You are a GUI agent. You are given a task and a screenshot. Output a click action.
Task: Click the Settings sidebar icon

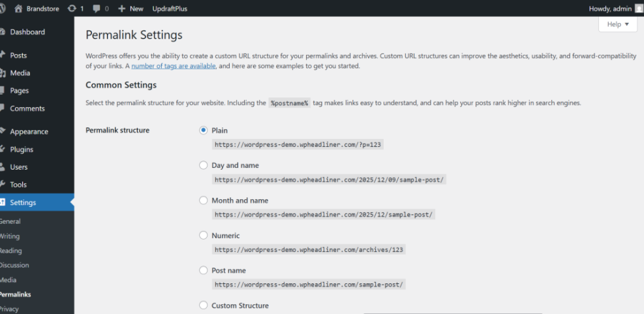[x=3, y=202]
